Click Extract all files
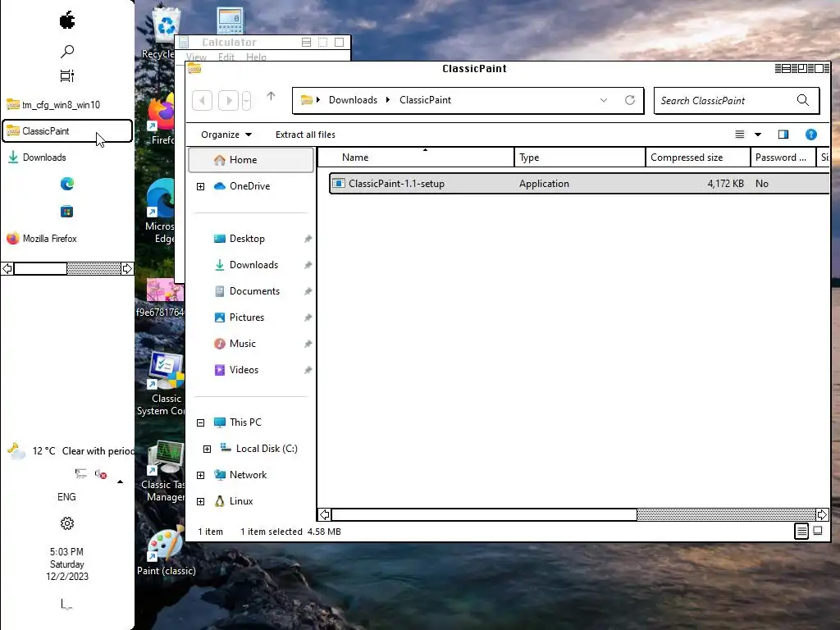 point(305,135)
